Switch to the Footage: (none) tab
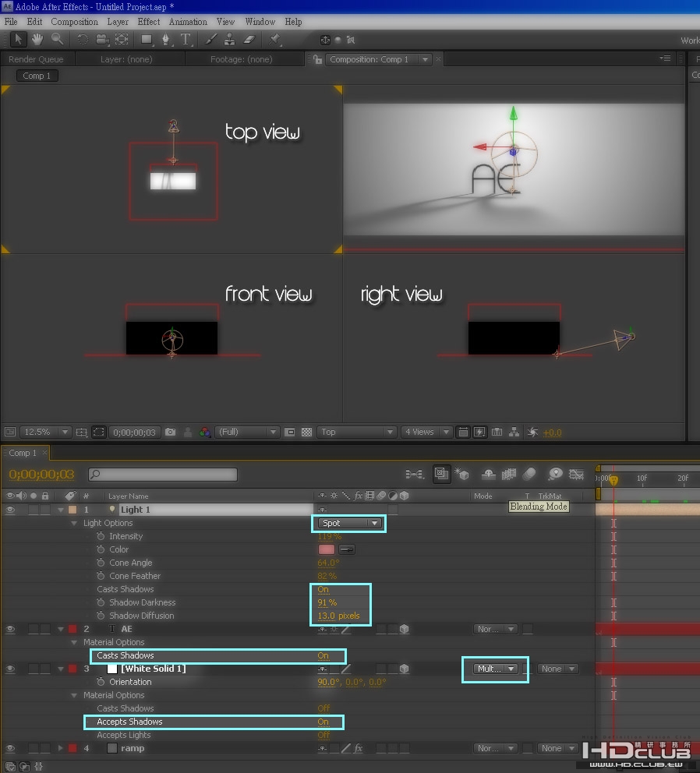 (x=241, y=59)
